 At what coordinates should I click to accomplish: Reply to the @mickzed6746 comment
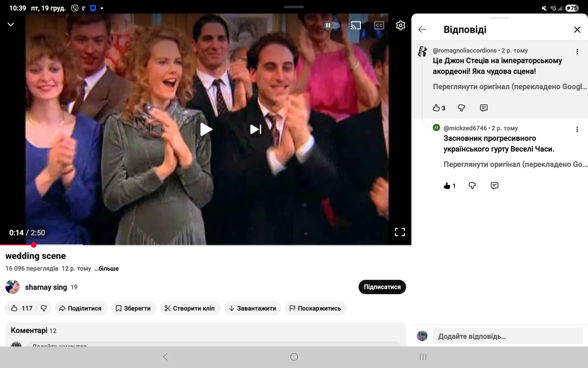(494, 186)
